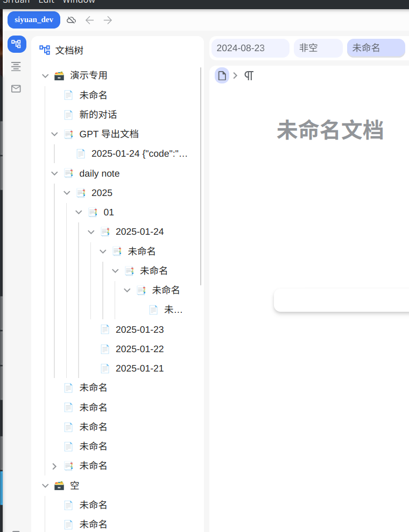This screenshot has width=409, height=532.
Task: Collapse the 空 notebook
Action: pyautogui.click(x=45, y=486)
